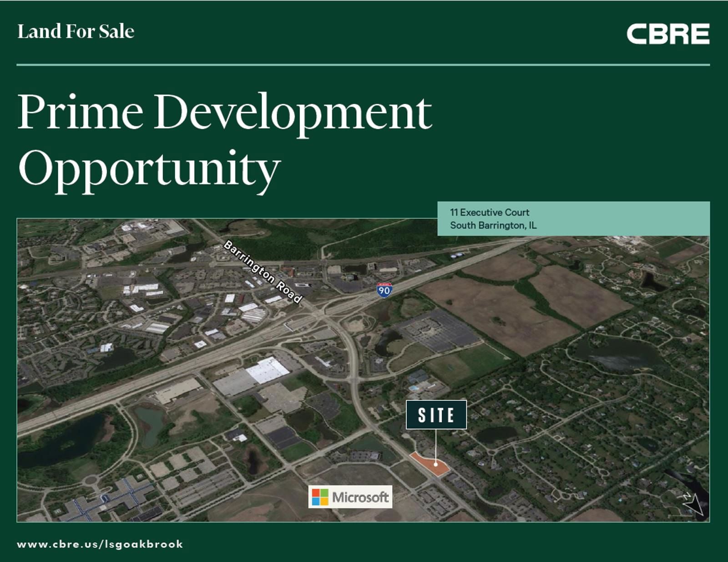Select the Prime Development headline text
Screen dimensions: 728x562
[224, 112]
